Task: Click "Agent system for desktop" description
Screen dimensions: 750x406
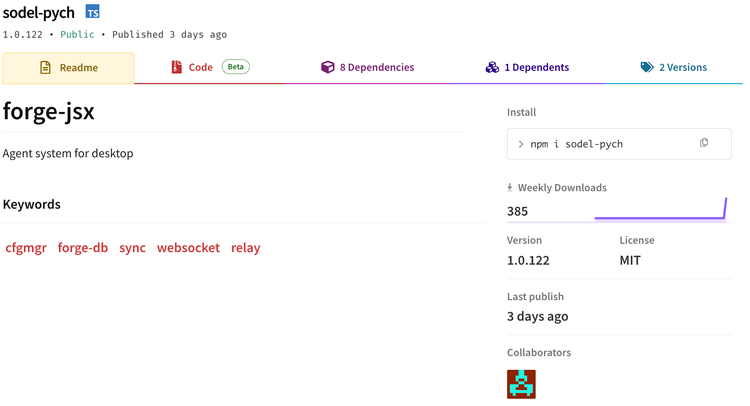Action: [x=68, y=154]
